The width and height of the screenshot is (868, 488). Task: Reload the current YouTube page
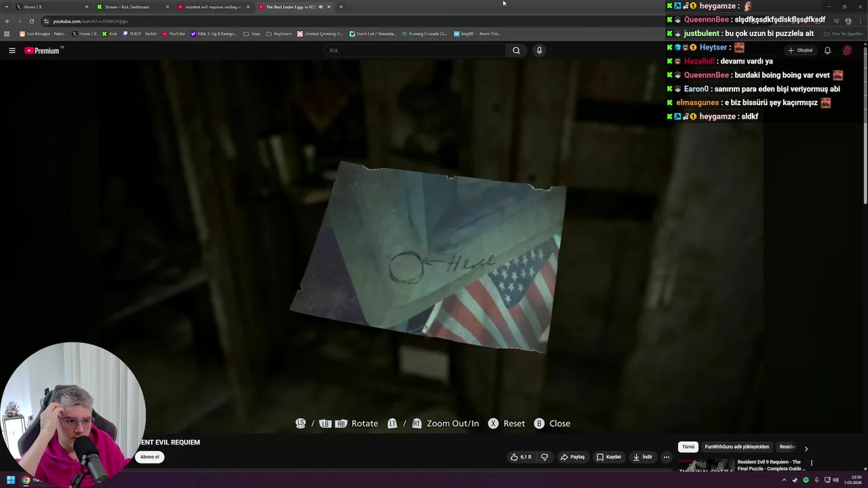(x=31, y=21)
